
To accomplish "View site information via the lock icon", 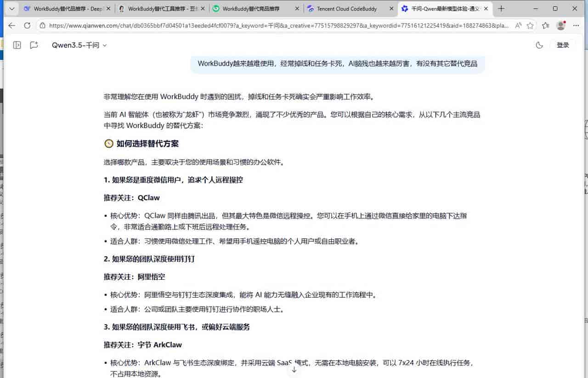I will [x=43, y=26].
